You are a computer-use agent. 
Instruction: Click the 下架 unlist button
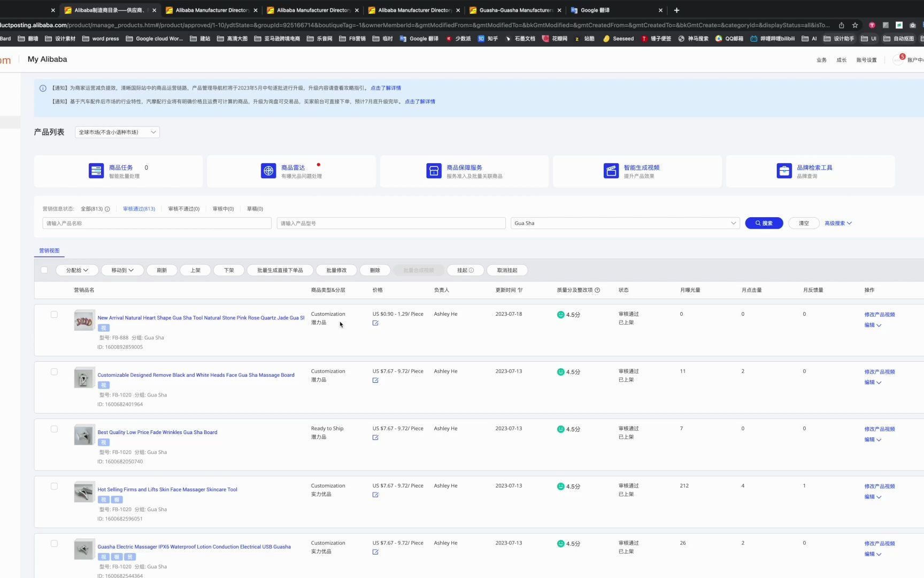click(x=229, y=270)
